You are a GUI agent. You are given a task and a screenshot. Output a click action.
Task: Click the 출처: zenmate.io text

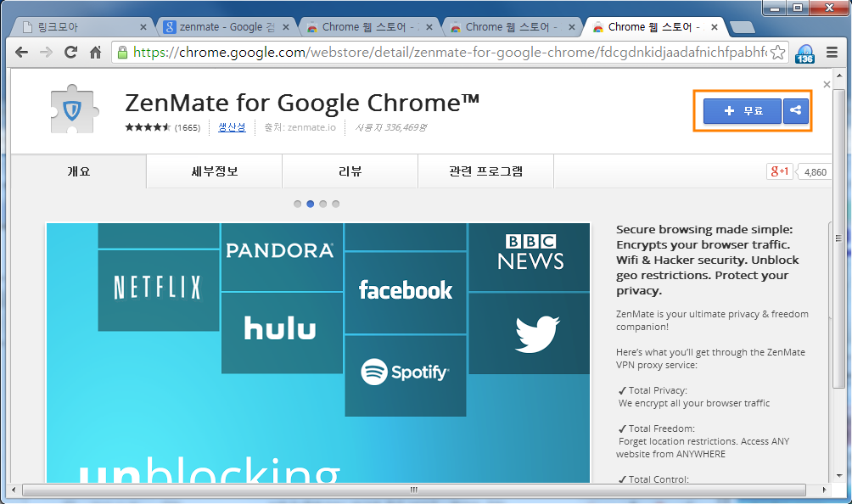(300, 127)
